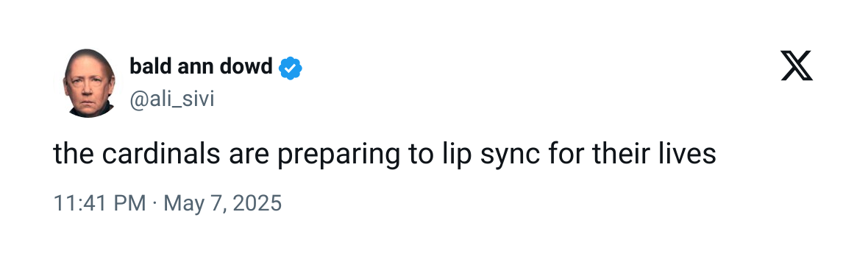Click the word 'the' starting the tweet
The image size is (868, 265).
pyautogui.click(x=74, y=155)
